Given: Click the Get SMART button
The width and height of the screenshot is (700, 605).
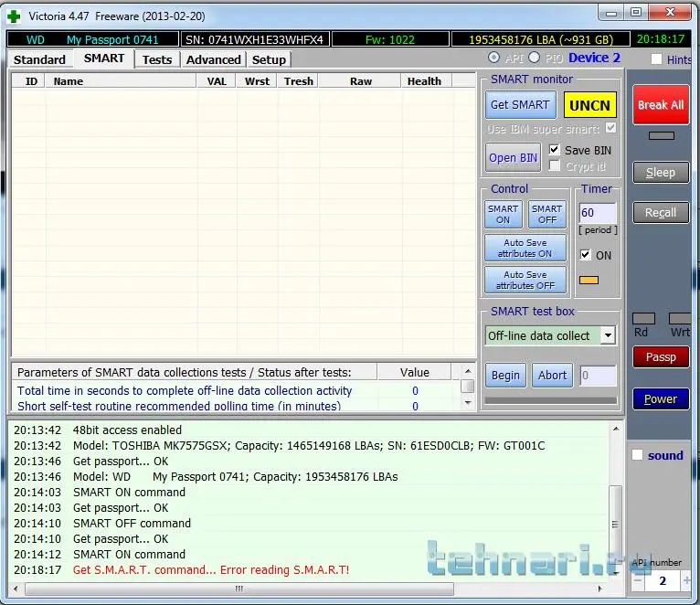Looking at the screenshot, I should pos(520,105).
